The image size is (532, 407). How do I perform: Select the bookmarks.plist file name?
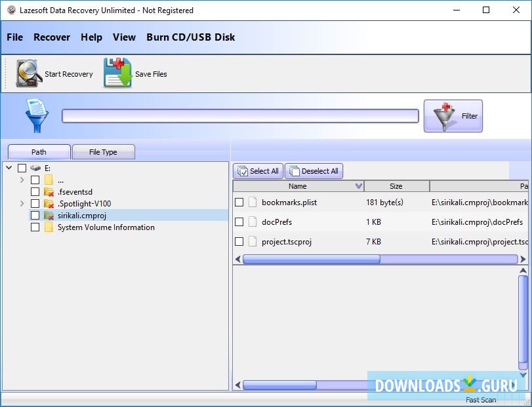pos(289,203)
